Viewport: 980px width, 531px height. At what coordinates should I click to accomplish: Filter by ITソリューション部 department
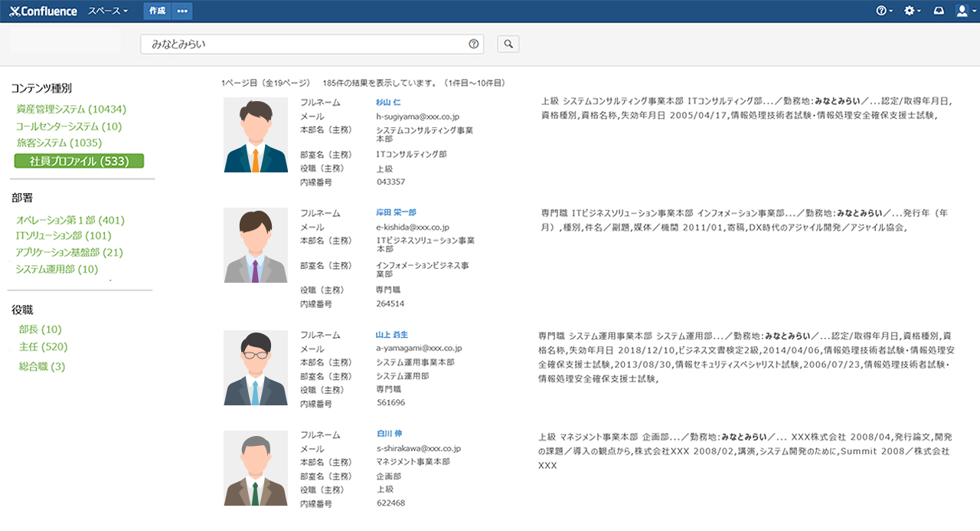(64, 236)
